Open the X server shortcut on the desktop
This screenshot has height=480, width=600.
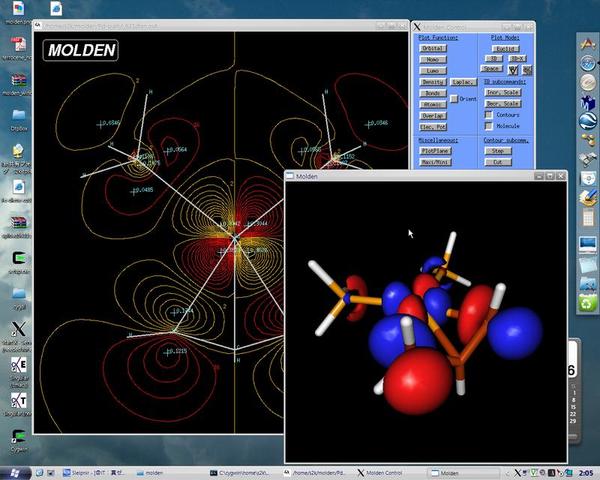click(x=18, y=329)
